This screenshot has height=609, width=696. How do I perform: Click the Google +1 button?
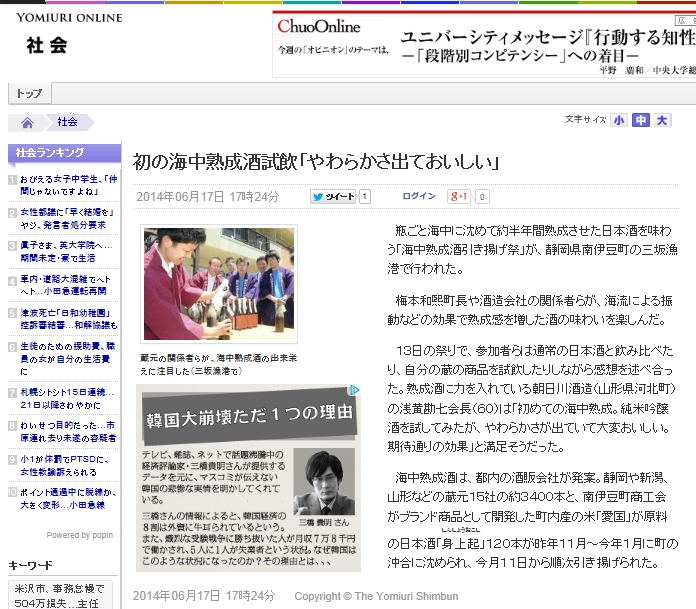(458, 196)
